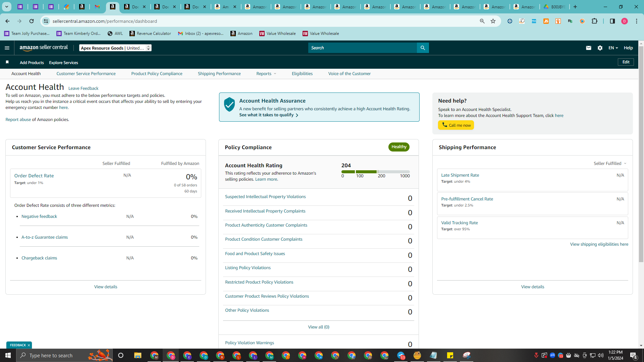Image resolution: width=644 pixels, height=362 pixels.
Task: Open a new browser tab
Action: coord(575,7)
